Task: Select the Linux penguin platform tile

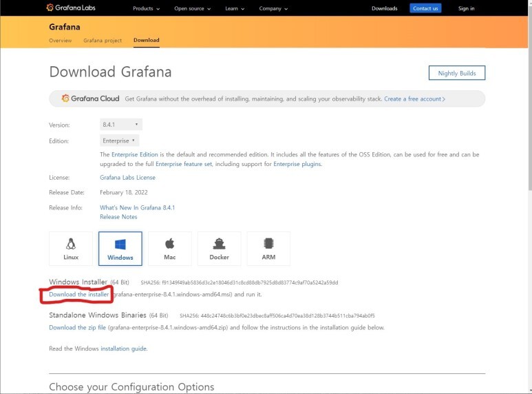Action: pyautogui.click(x=71, y=249)
